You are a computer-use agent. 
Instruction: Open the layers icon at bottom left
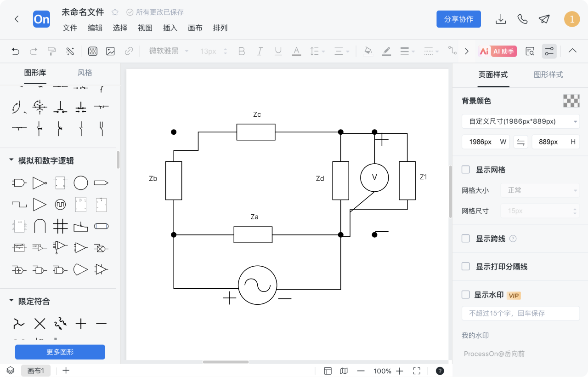(x=10, y=371)
